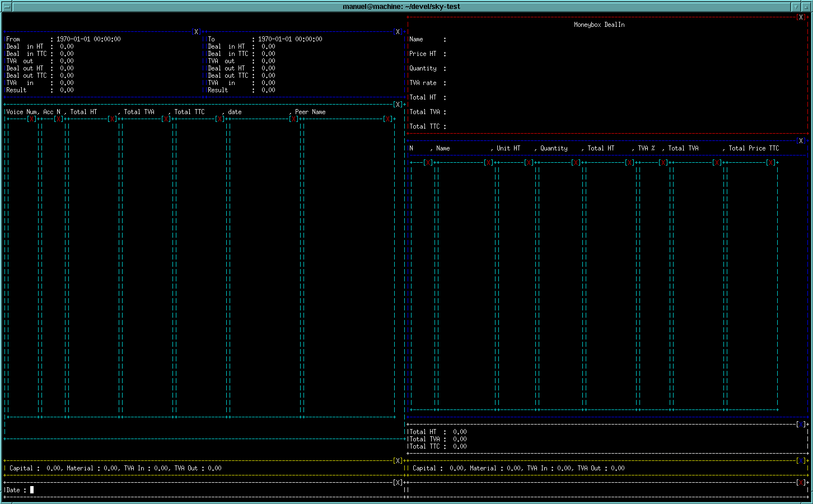Close the left Capital status bar
This screenshot has height=504, width=813.
tap(398, 461)
